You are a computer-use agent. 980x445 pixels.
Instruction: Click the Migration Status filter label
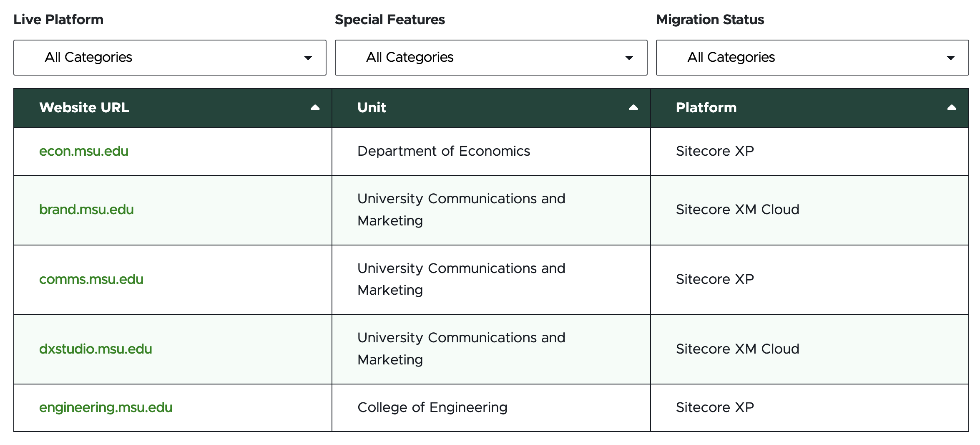(x=710, y=20)
